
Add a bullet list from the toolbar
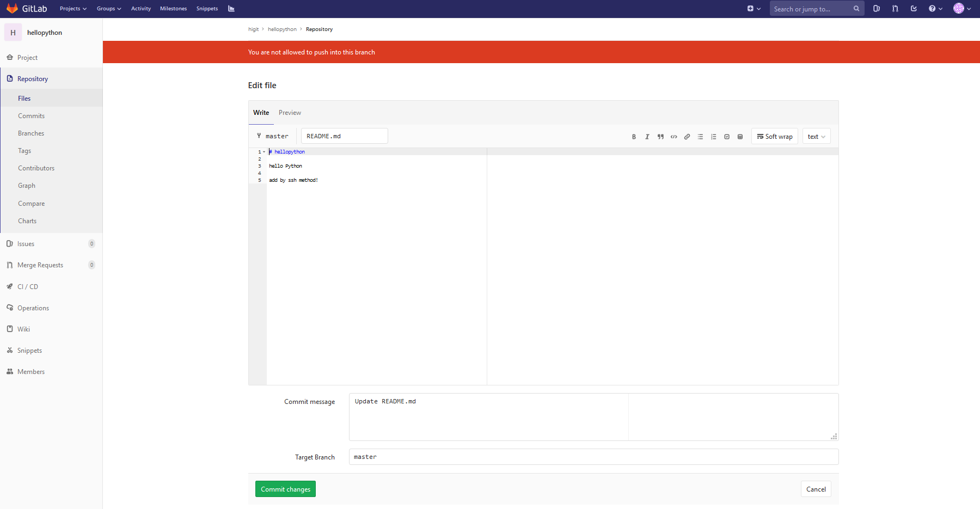(x=700, y=137)
